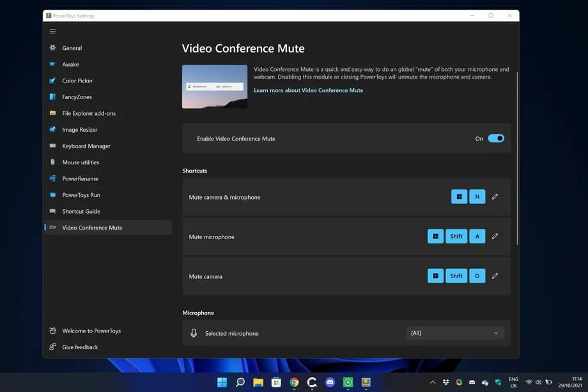Edit the Mute camera shortcut
The image size is (588, 392).
tap(495, 276)
